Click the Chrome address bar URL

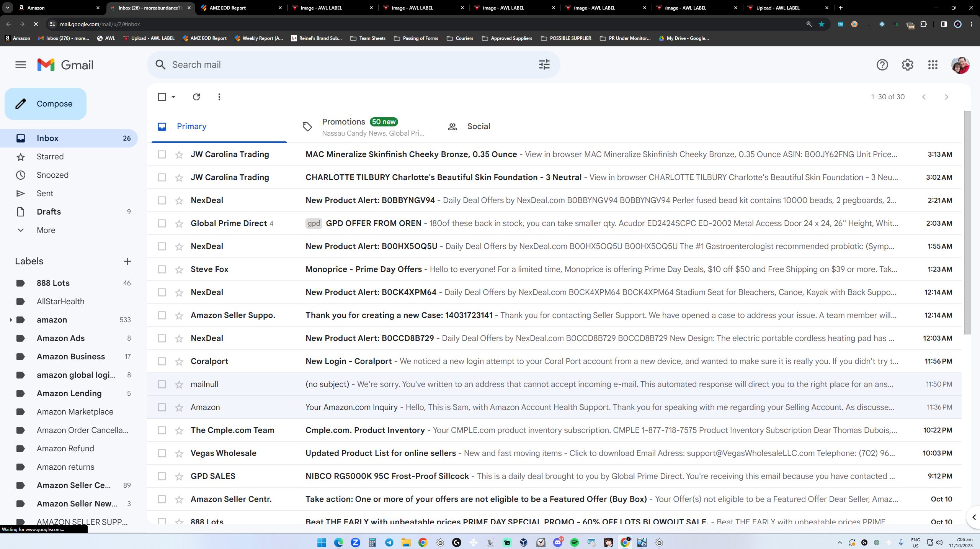[100, 24]
